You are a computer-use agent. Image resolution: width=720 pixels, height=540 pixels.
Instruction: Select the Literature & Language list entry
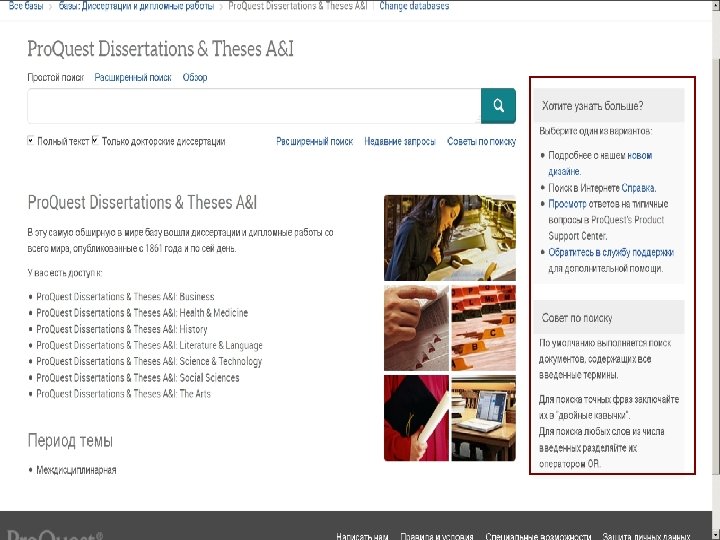tap(149, 345)
